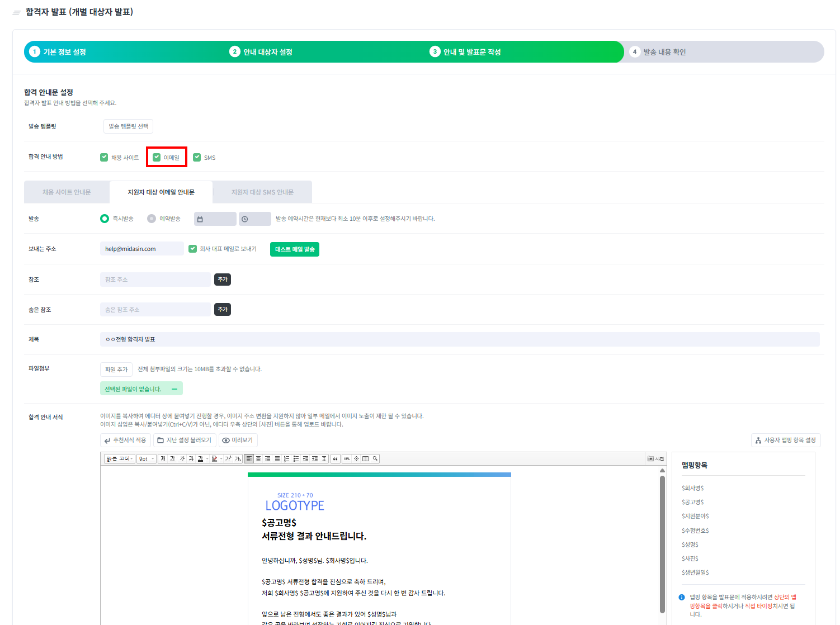840x625 pixels.
Task: Center-align text in the editor
Action: tap(258, 458)
